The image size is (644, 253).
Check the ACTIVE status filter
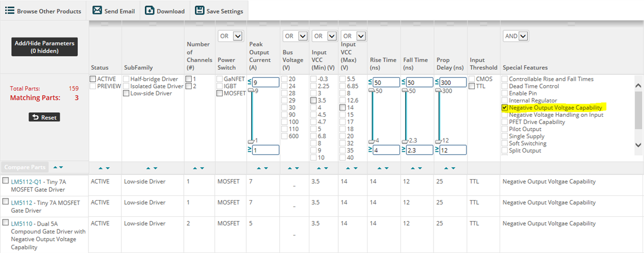93,79
